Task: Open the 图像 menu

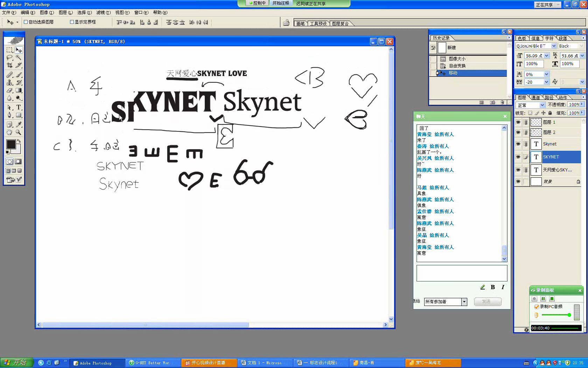Action: point(47,12)
